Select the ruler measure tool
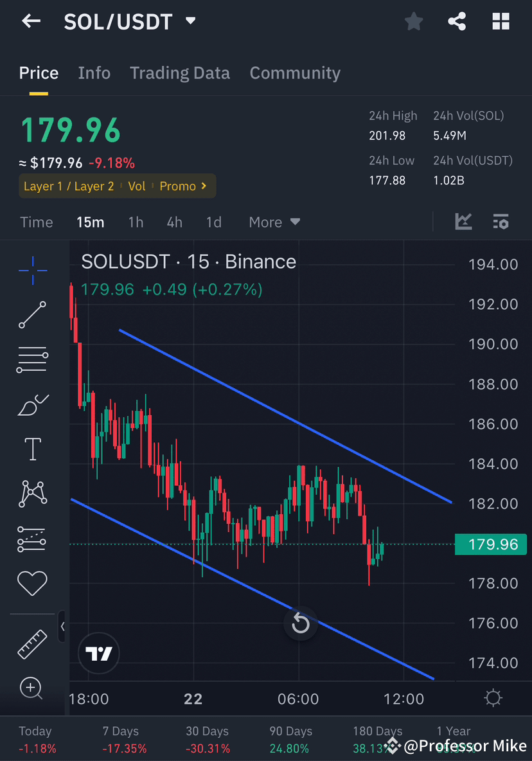The image size is (532, 761). pos(32,643)
